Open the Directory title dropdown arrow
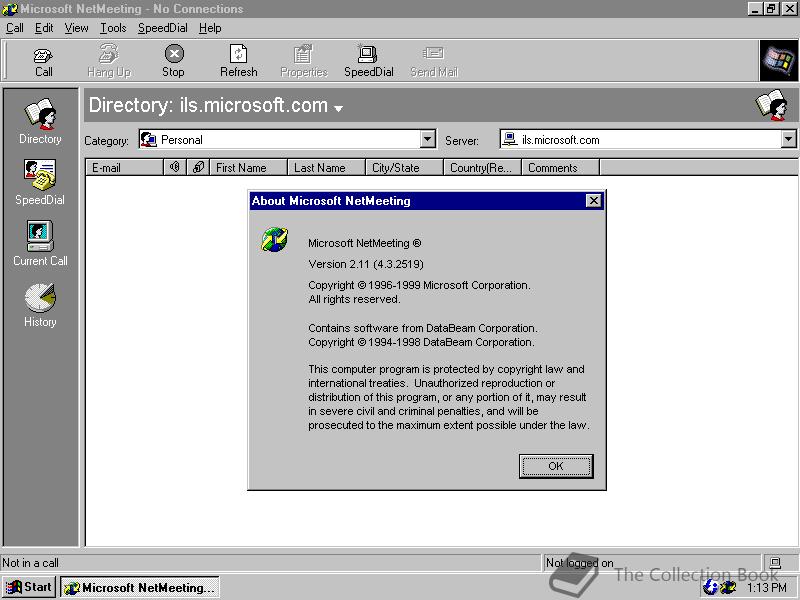 pyautogui.click(x=338, y=108)
